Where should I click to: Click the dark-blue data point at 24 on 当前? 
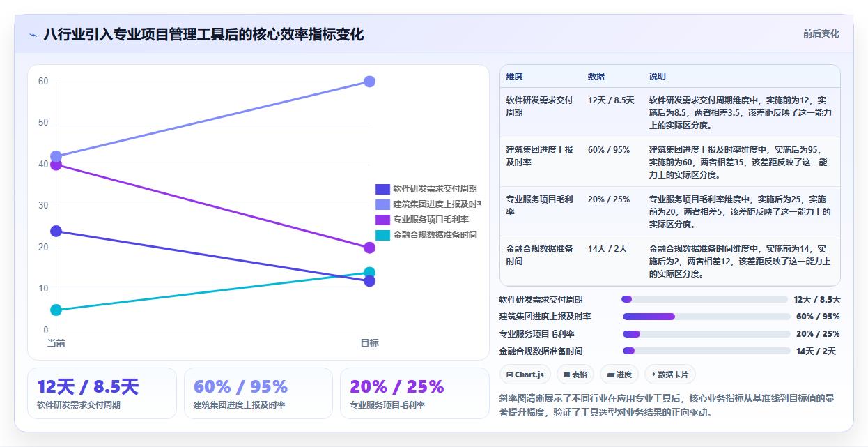[x=56, y=232]
